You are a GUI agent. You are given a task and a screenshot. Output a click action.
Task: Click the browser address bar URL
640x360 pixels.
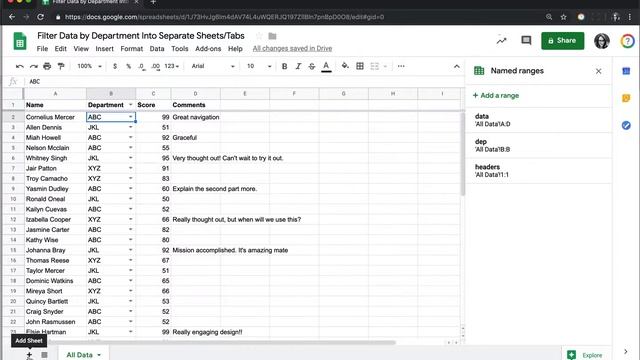[224, 17]
